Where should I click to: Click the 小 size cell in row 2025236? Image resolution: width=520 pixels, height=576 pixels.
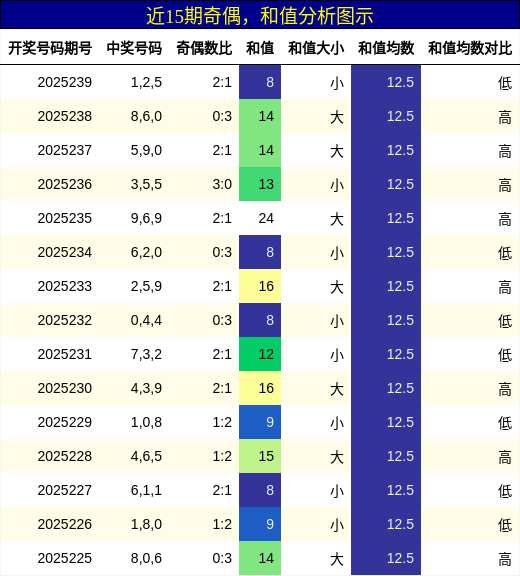tap(337, 185)
